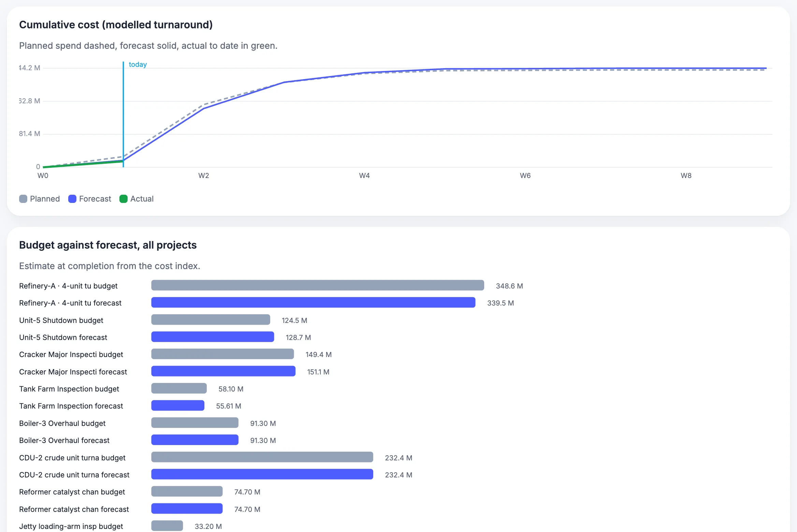
Task: Click the W2 axis label
Action: pyautogui.click(x=204, y=176)
